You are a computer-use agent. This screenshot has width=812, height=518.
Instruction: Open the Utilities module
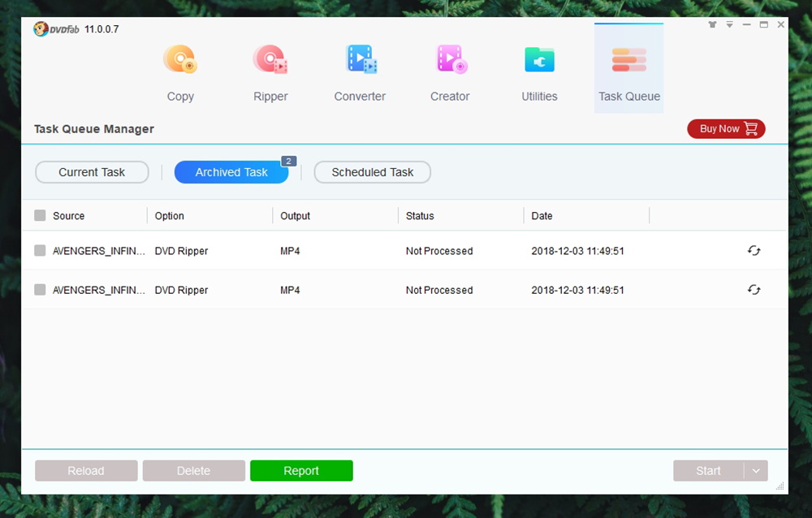540,74
